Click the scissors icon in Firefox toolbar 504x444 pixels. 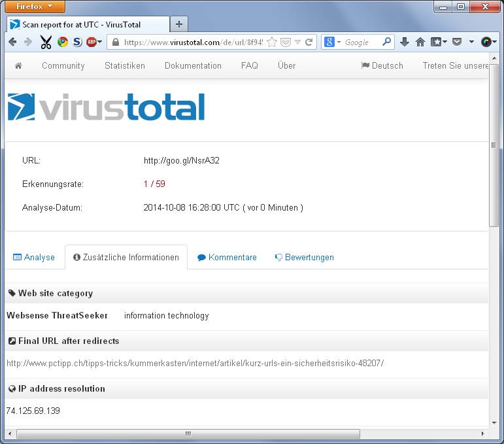(46, 42)
